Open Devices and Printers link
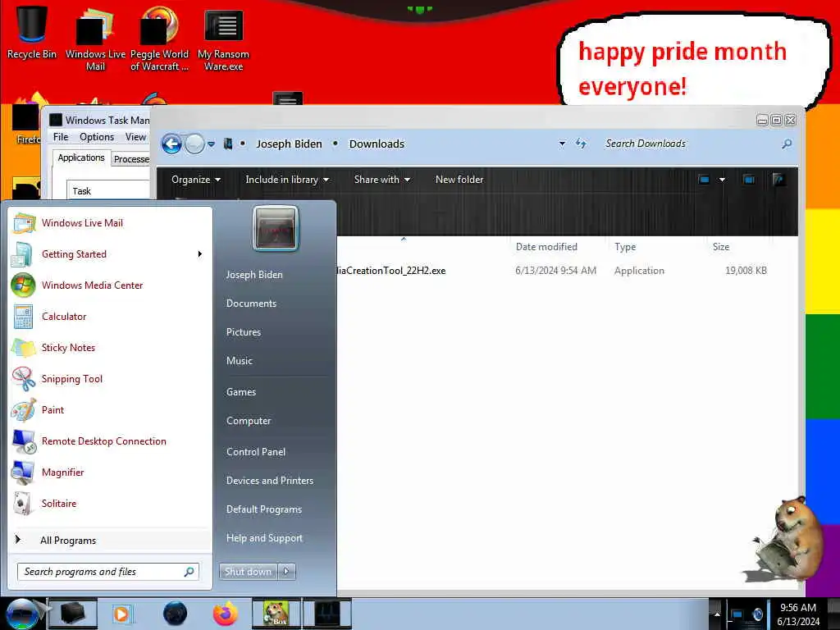 tap(269, 481)
